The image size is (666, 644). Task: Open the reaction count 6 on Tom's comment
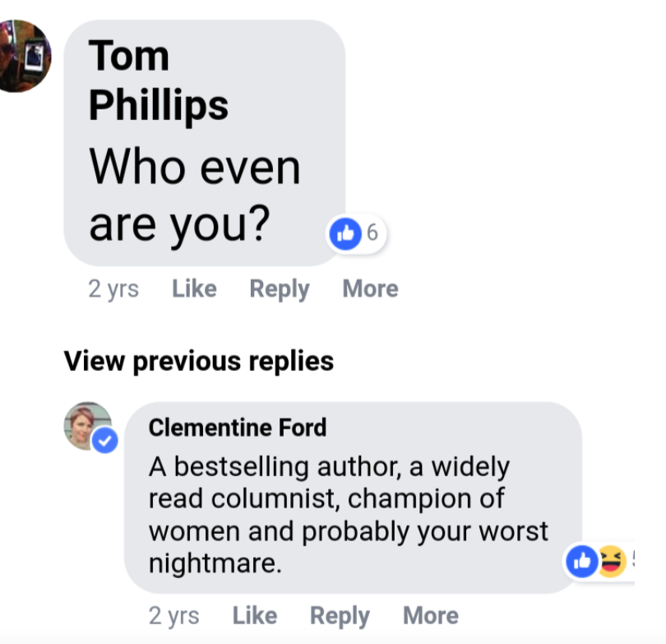coord(372,234)
